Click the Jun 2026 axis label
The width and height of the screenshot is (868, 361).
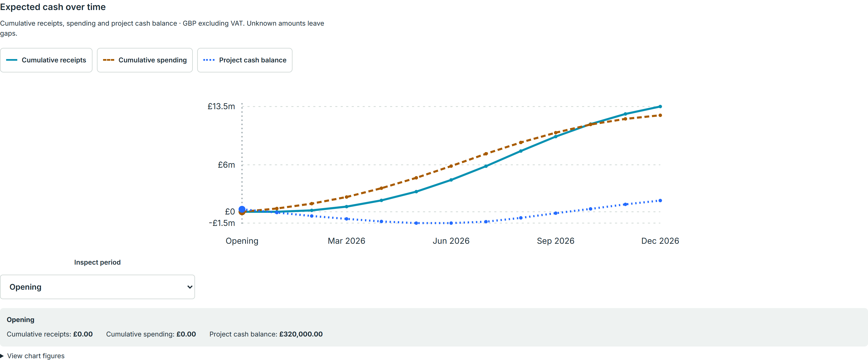tap(451, 241)
